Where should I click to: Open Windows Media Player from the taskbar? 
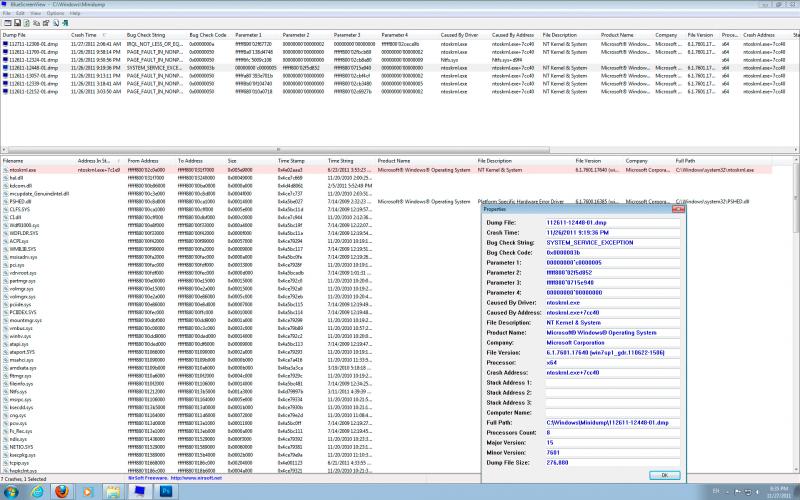87,491
